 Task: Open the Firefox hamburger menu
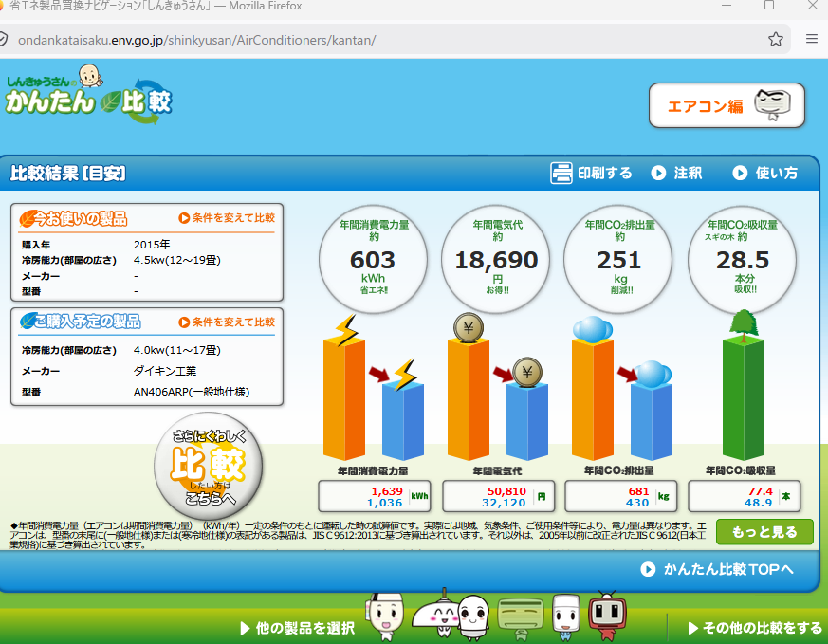tap(812, 39)
